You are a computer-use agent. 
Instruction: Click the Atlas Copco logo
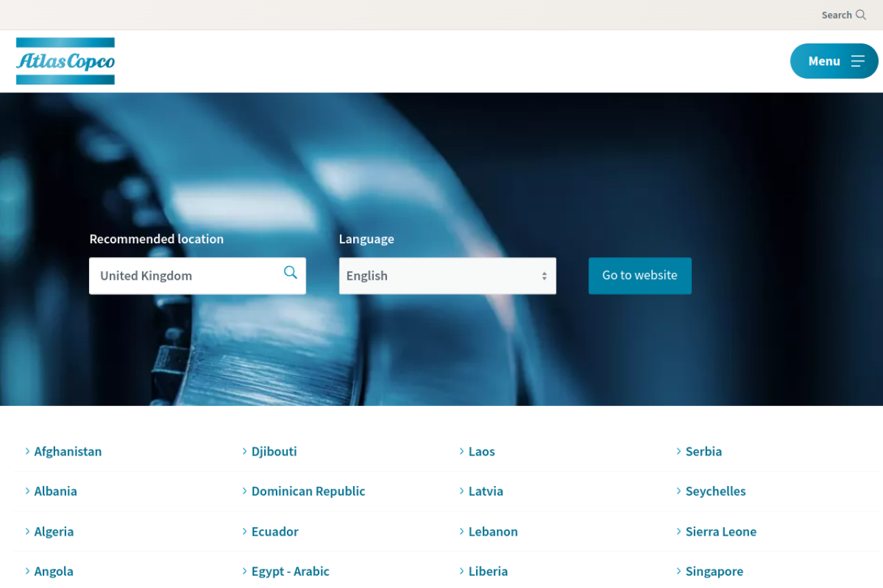(x=66, y=61)
